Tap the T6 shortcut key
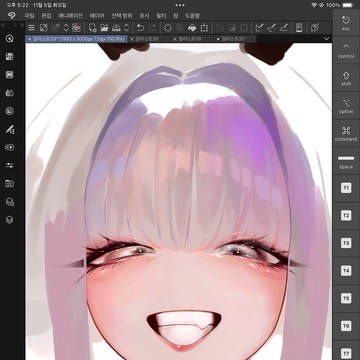The height and width of the screenshot is (360, 360). click(x=346, y=326)
